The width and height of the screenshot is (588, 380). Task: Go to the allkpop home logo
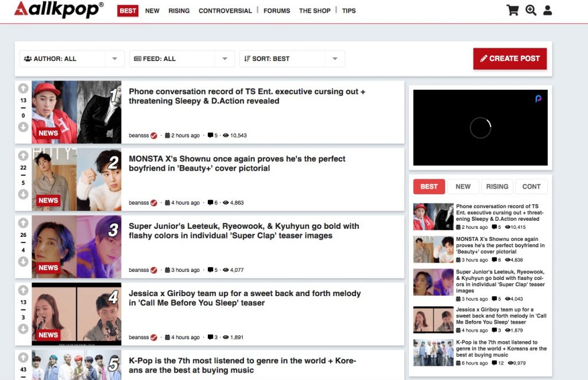pos(59,10)
